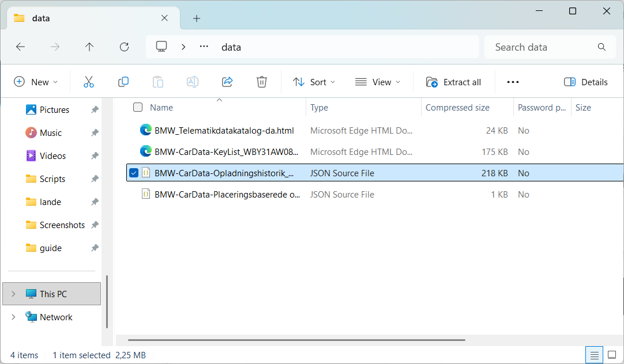Screen dimensions: 624x364
Task: Share the selected file using the Share icon
Action: tap(227, 82)
